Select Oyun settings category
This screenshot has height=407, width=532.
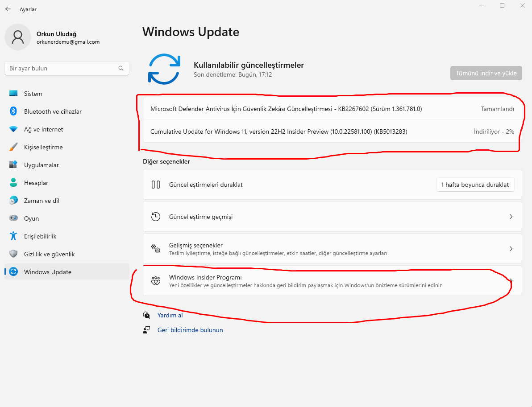point(67,218)
